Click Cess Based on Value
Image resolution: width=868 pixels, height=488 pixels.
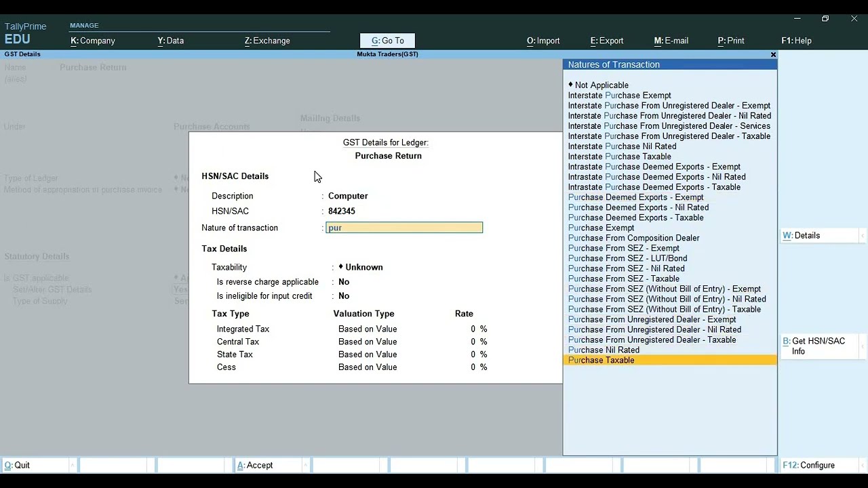point(368,367)
